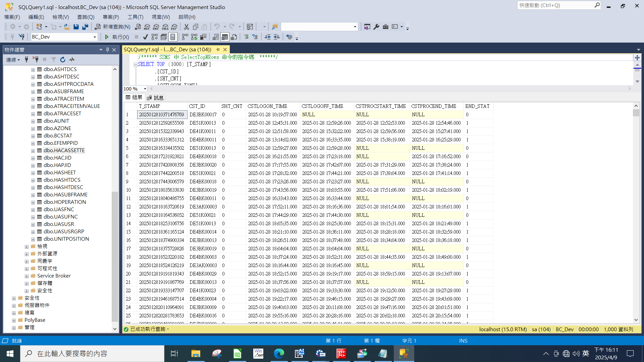644x362 pixels.
Task: Click the results grid vertical scrollbar
Action: 636,213
